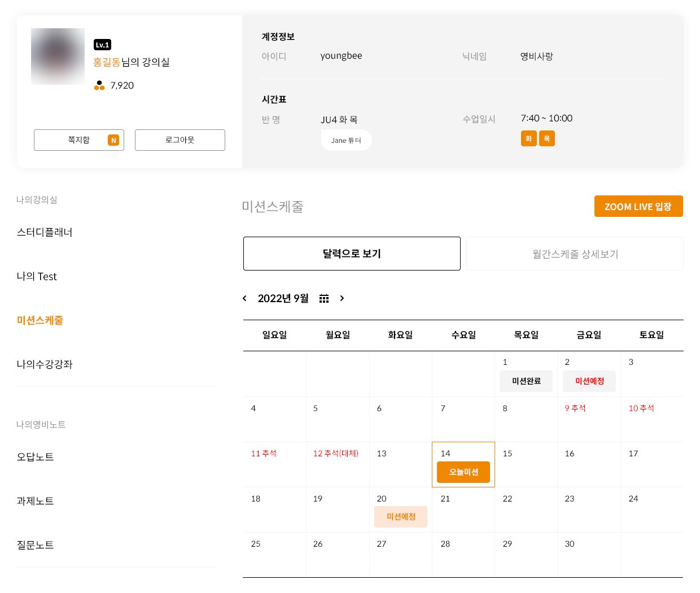Screen dimensions: 700x593
Task: Click the 로그아웃 logout button
Action: [x=180, y=140]
